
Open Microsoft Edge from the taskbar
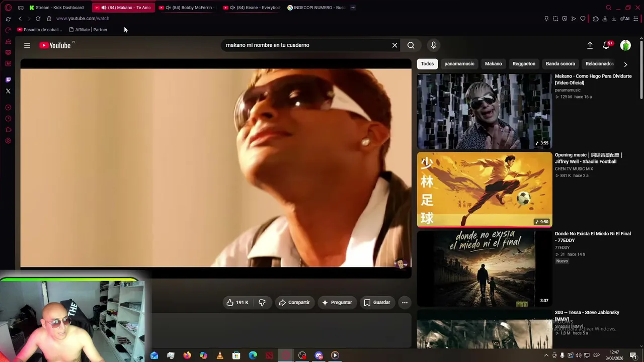[253, 355]
